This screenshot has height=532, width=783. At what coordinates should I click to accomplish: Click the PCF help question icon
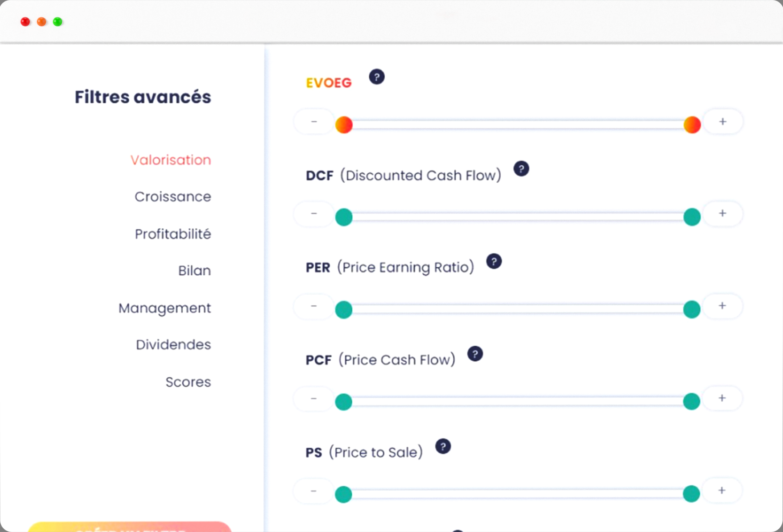[x=475, y=354]
